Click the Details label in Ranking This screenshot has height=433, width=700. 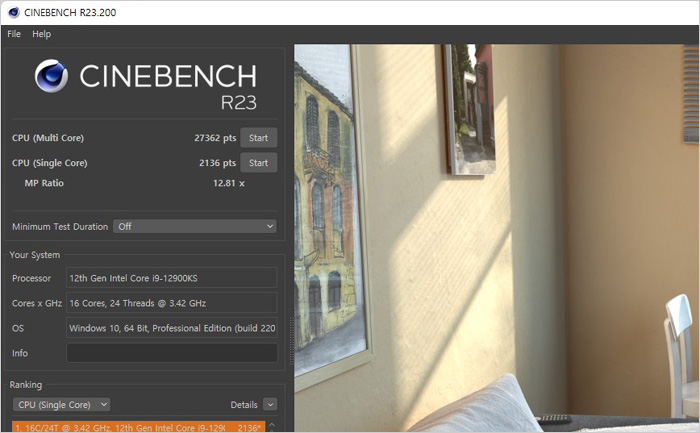pyautogui.click(x=244, y=404)
